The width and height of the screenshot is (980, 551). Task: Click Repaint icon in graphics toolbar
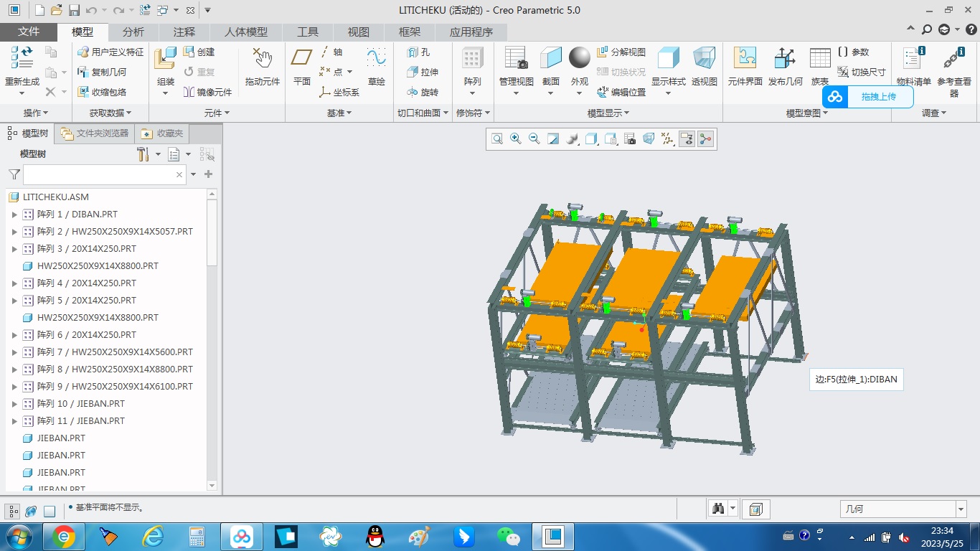point(553,139)
